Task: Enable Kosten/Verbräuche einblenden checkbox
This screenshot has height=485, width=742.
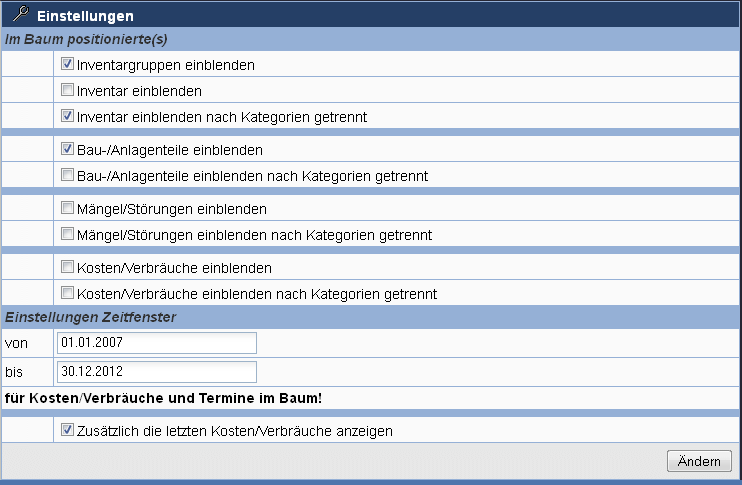Action: click(x=67, y=268)
